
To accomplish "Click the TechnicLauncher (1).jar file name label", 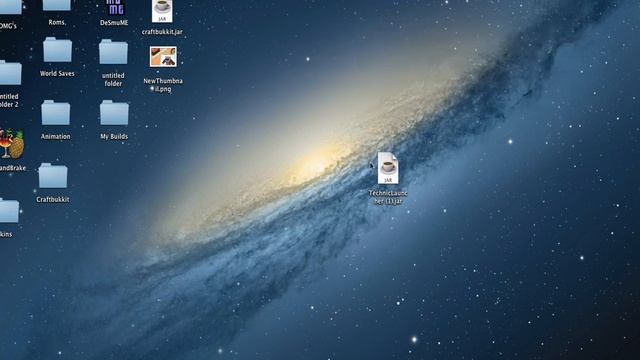I will coord(388,197).
